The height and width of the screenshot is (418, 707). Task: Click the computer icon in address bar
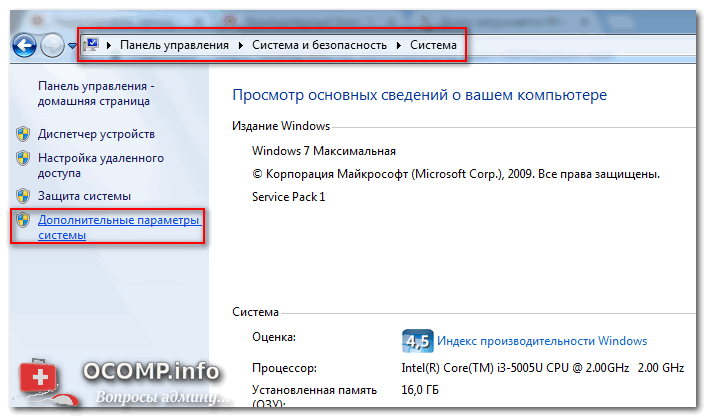pyautogui.click(x=92, y=45)
